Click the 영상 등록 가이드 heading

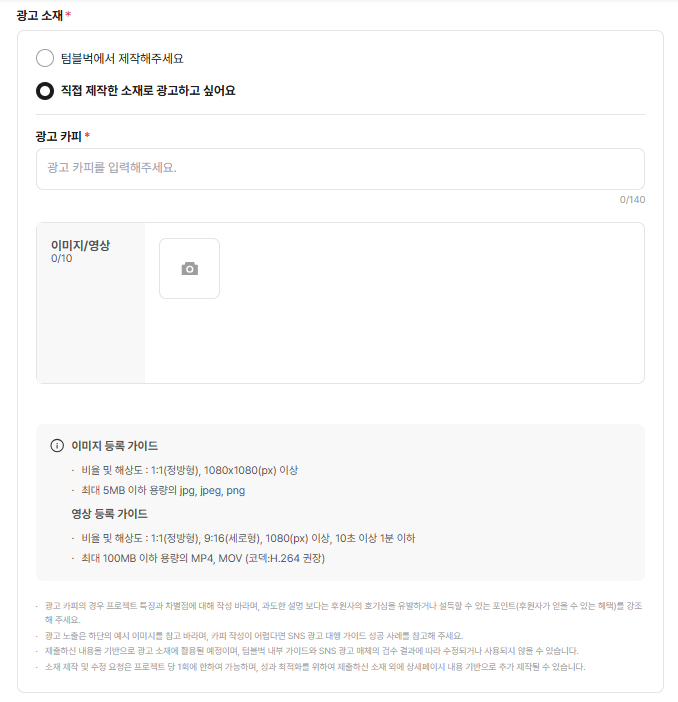click(108, 514)
